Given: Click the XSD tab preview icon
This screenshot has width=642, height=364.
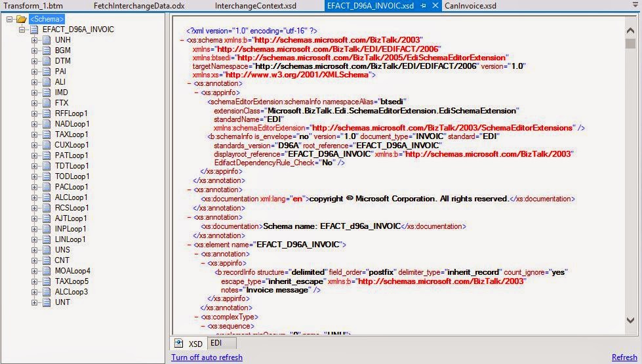Looking at the screenshot, I should pos(178,343).
